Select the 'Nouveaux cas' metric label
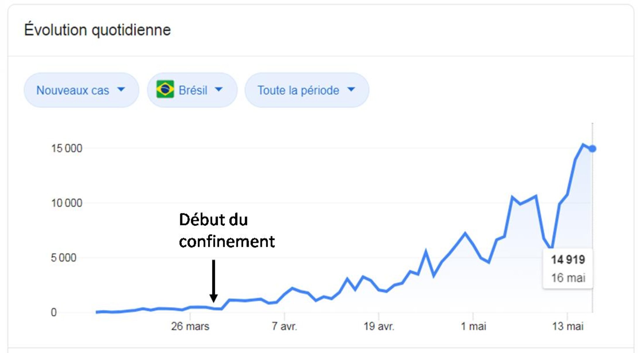The width and height of the screenshot is (644, 353). click(73, 90)
